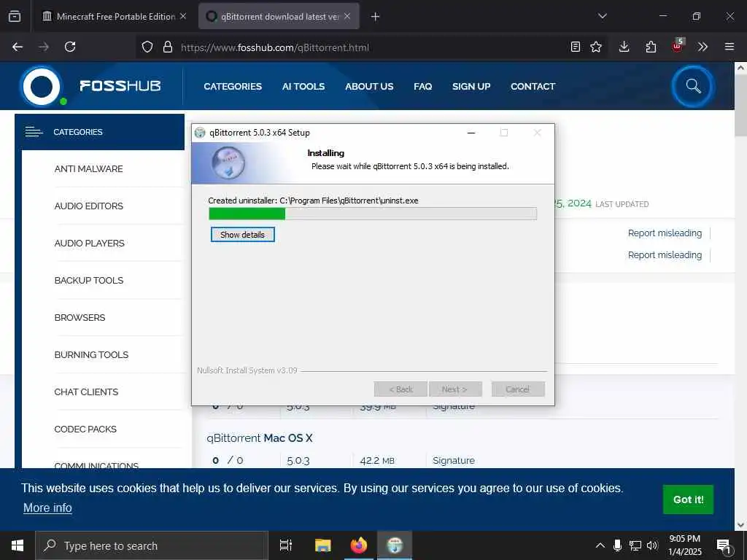Viewport: 747px width, 560px height.
Task: Open CODEC PACKS category
Action: tap(85, 429)
